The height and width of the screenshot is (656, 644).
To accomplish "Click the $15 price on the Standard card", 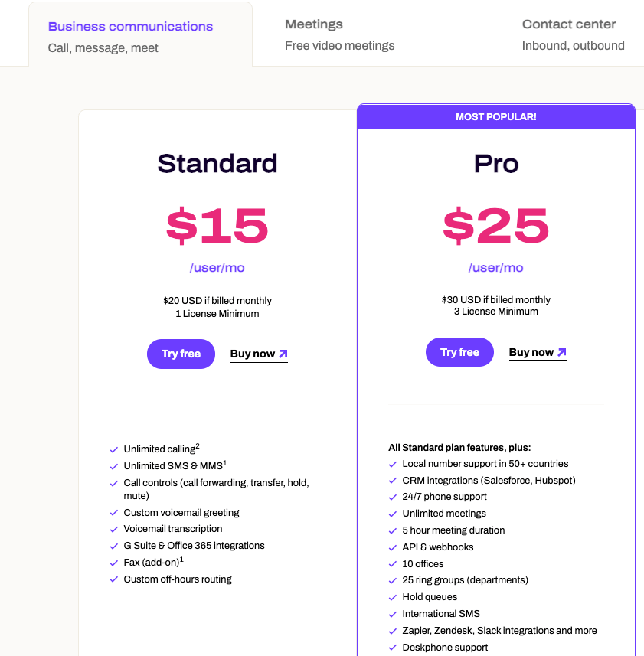I will click(x=217, y=227).
